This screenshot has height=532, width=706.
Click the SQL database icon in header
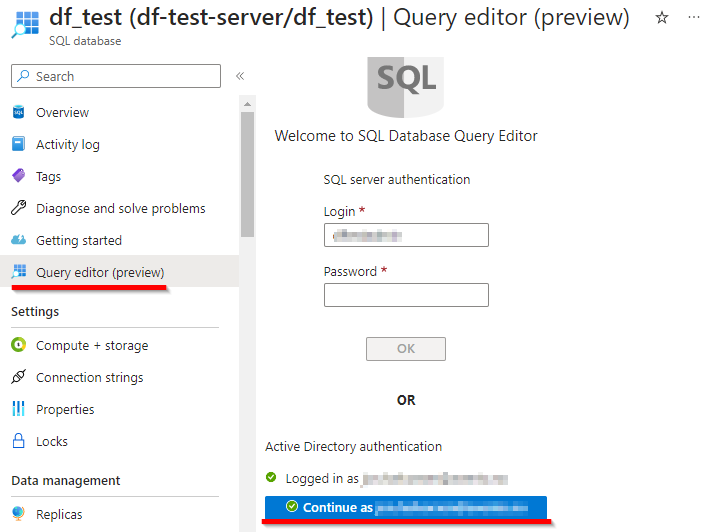click(x=25, y=24)
